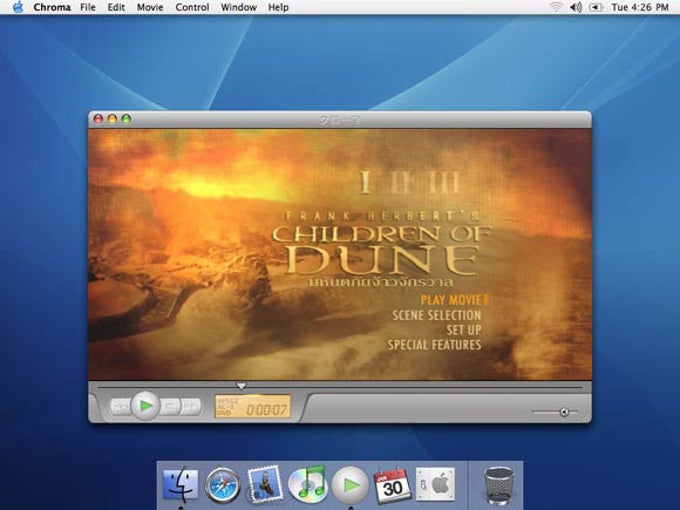This screenshot has height=510, width=680.
Task: Open the Window menu
Action: [239, 7]
